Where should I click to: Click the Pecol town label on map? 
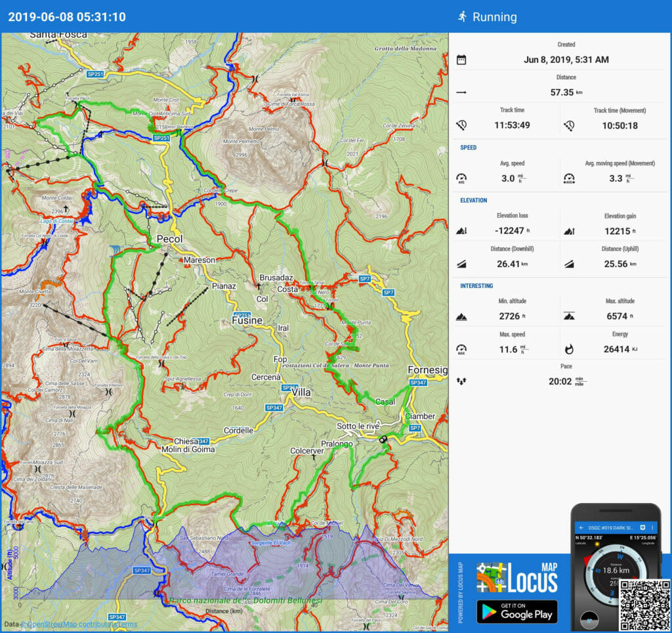tap(169, 239)
